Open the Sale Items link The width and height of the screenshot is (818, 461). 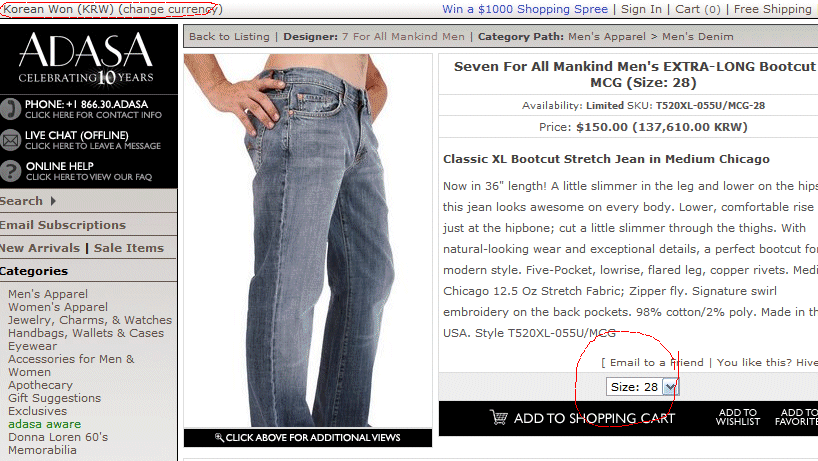(129, 248)
